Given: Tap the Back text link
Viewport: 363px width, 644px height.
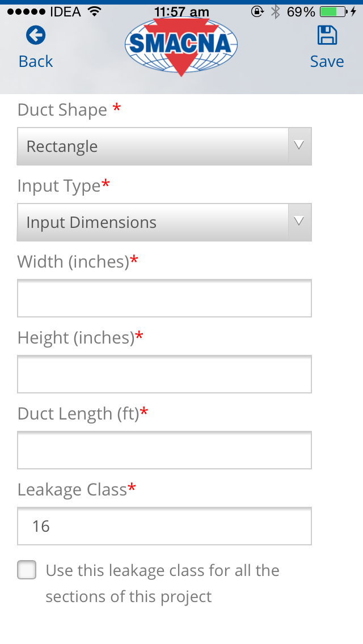Looking at the screenshot, I should point(36,61).
